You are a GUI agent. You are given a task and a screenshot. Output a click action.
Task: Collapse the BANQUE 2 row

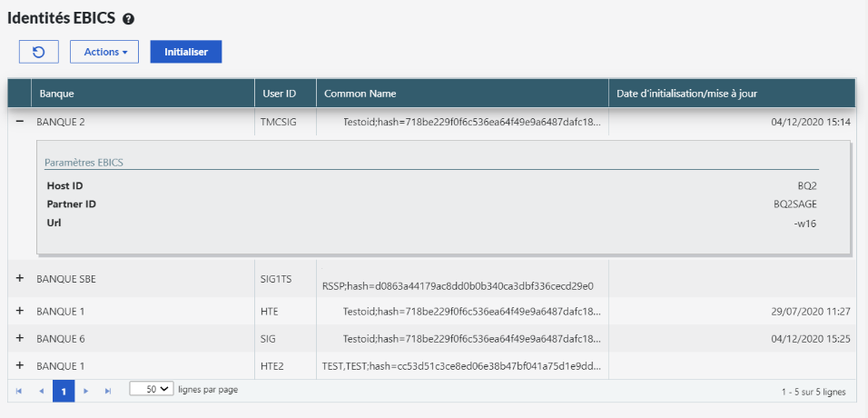coord(20,121)
